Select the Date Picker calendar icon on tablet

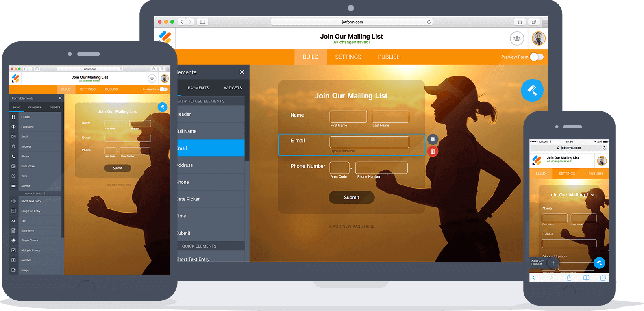(x=13, y=166)
